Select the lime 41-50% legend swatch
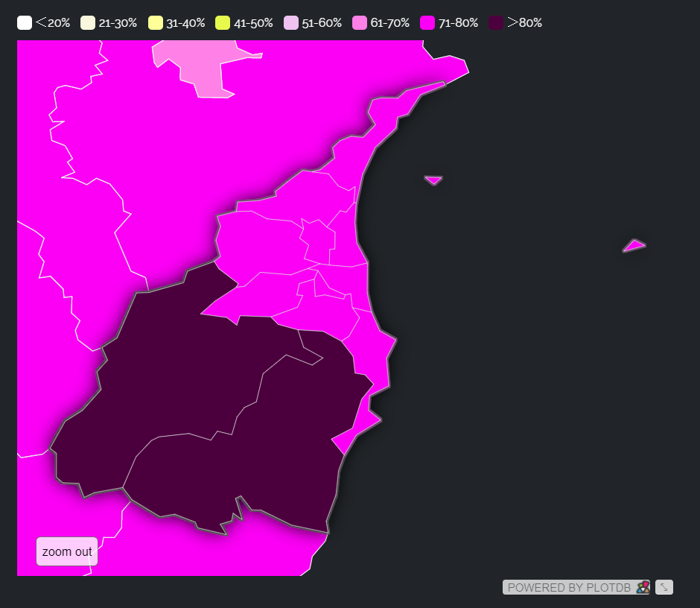The height and width of the screenshot is (608, 700). 223,23
